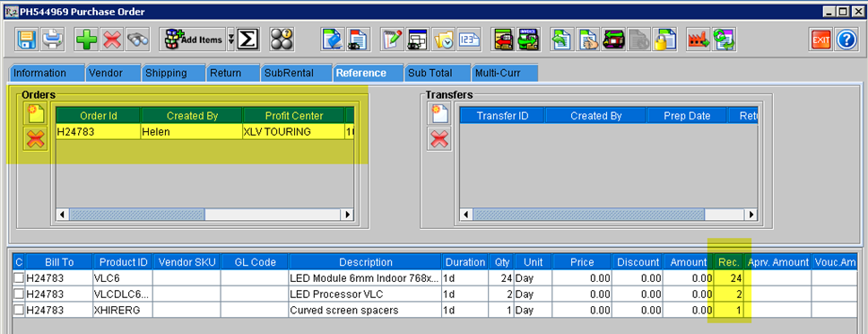Select order H24783 in Orders table
The width and height of the screenshot is (868, 334).
(204, 132)
